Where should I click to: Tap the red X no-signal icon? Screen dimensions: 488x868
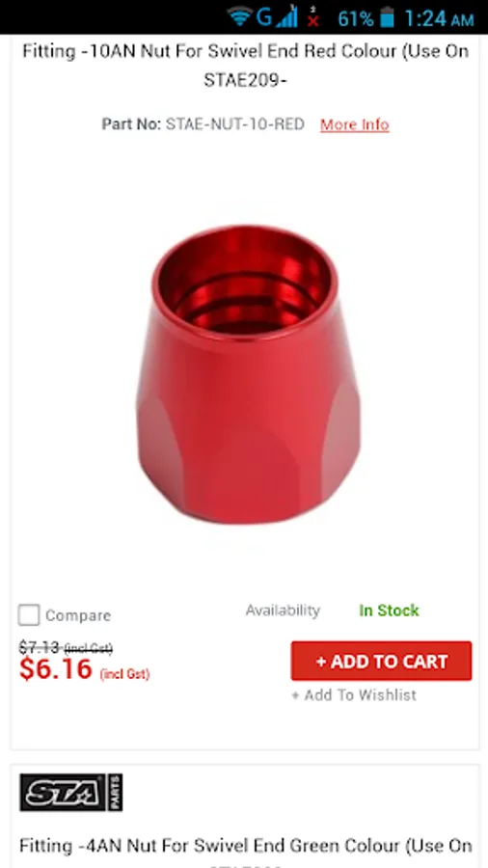coord(313,17)
